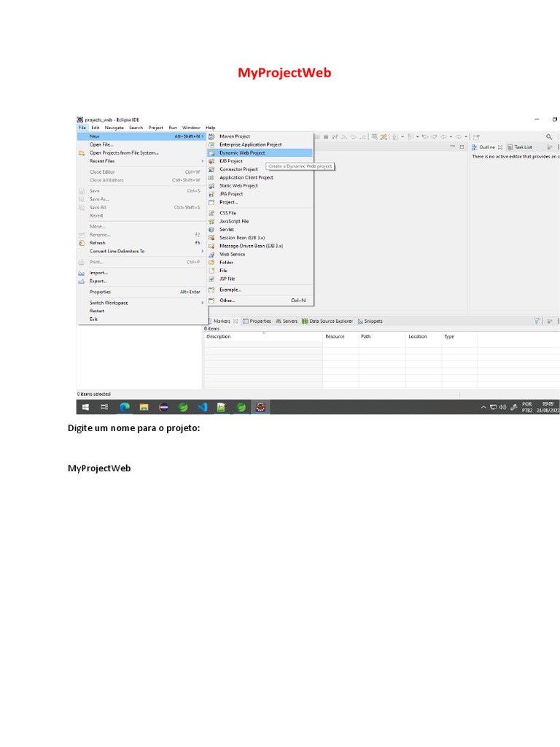Open the Project menu
The height and width of the screenshot is (747, 560).
click(x=156, y=128)
